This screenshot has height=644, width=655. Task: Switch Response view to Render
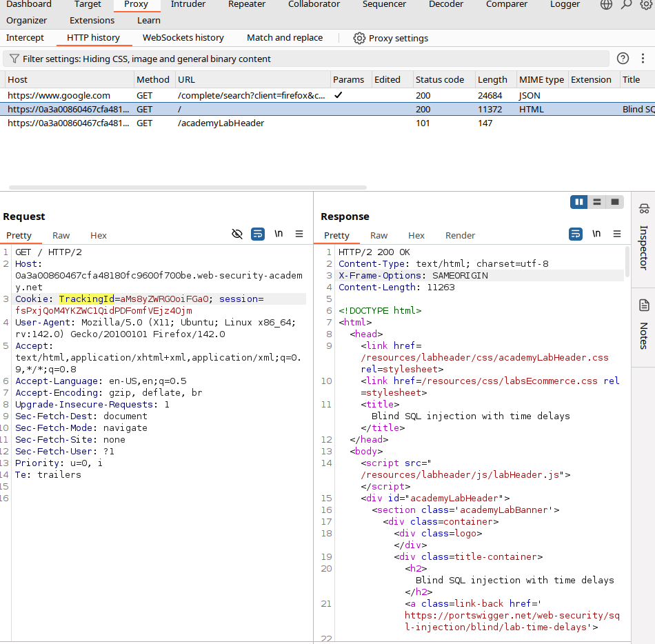point(461,236)
